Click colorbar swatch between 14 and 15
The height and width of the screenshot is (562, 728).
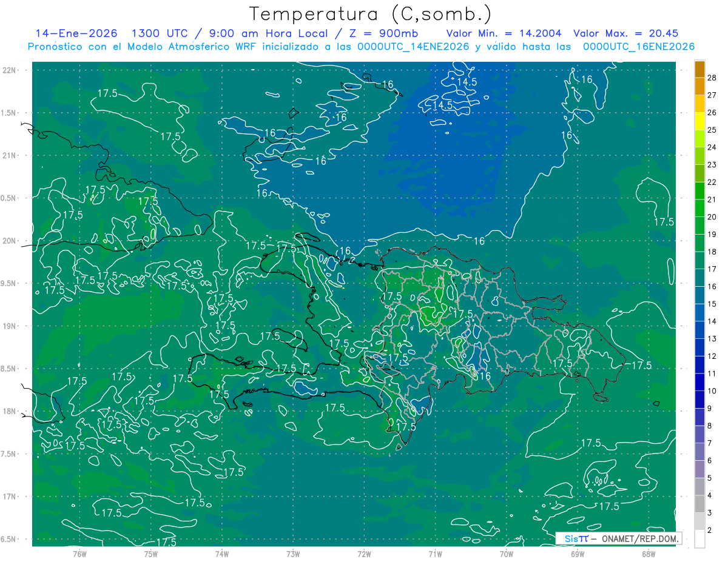pyautogui.click(x=699, y=313)
